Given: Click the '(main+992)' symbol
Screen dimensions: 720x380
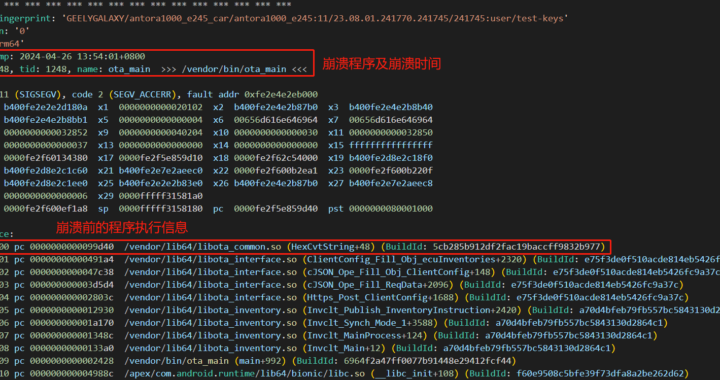Looking at the screenshot, I should (x=260, y=361).
